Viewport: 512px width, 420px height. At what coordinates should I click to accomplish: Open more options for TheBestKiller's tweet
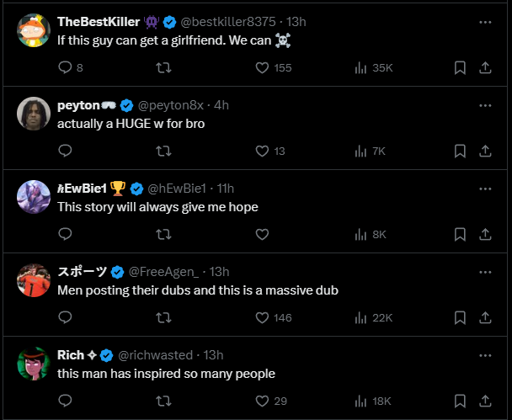pos(485,22)
